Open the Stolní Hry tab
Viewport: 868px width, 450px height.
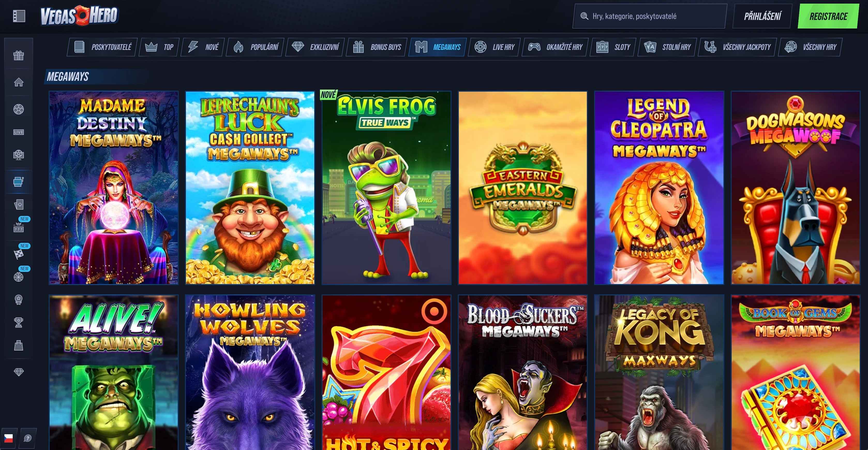667,47
